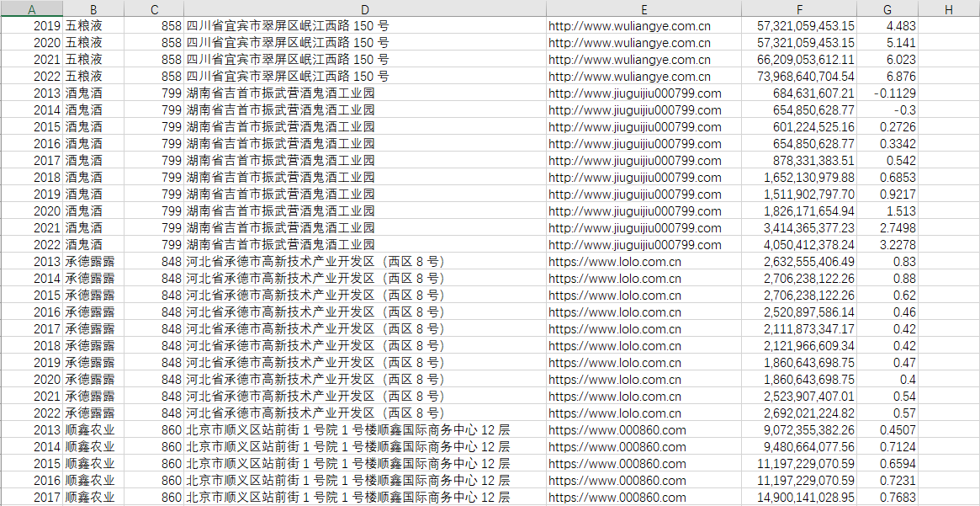Screen dimensions: 980x506
Task: Select column E header
Action: click(x=644, y=8)
